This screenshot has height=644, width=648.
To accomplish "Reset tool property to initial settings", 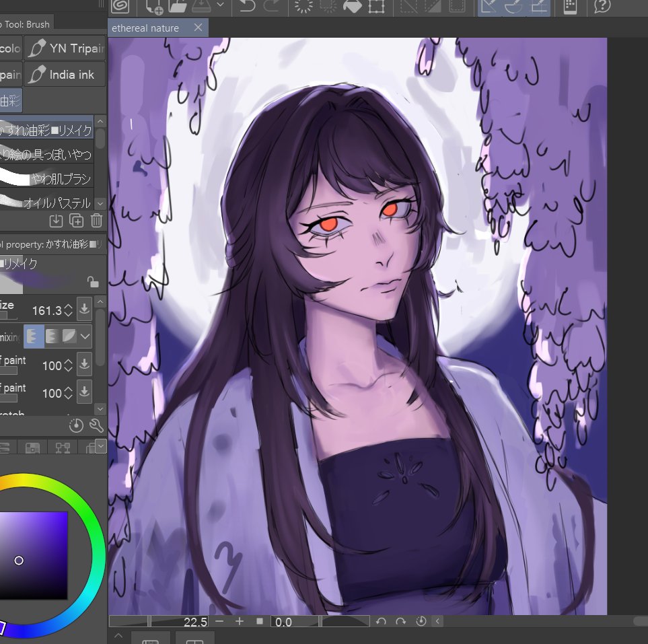I will tap(76, 425).
